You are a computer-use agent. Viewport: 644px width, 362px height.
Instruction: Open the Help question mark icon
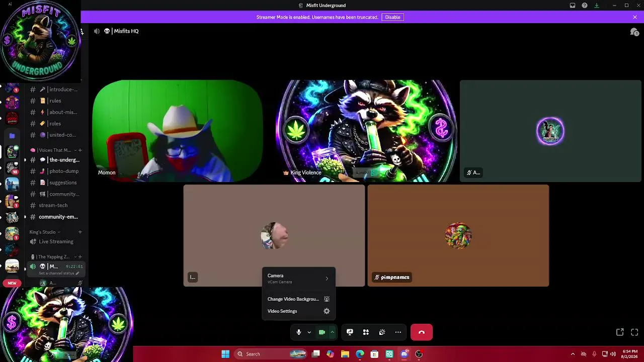[x=585, y=6]
